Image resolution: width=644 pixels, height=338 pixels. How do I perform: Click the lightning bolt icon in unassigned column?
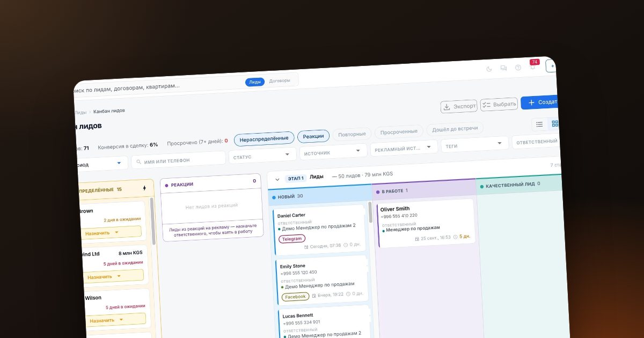point(144,188)
